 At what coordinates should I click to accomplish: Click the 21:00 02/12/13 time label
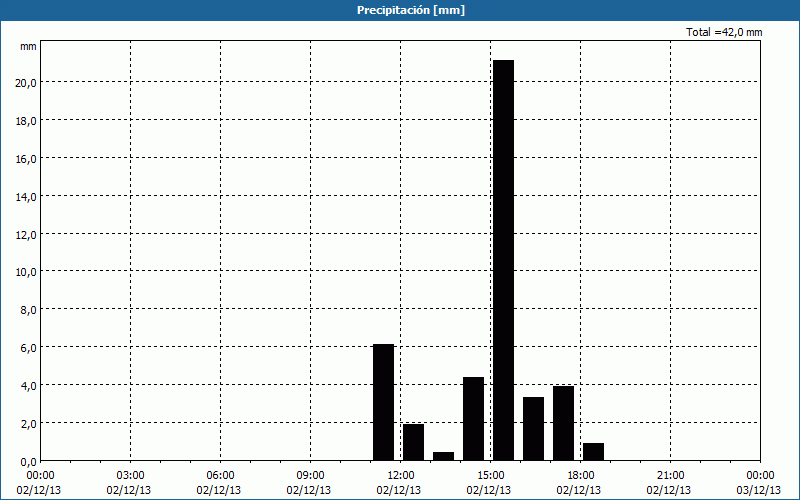coord(668,483)
